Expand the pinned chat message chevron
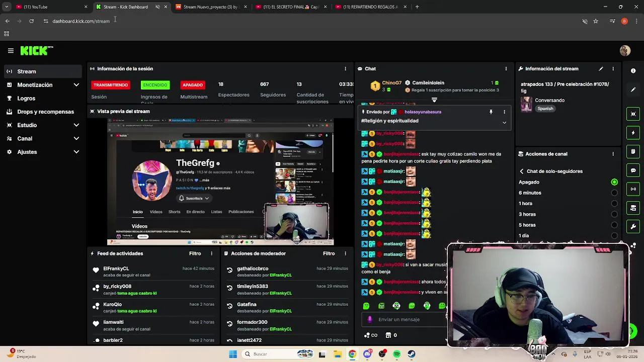 504,123
